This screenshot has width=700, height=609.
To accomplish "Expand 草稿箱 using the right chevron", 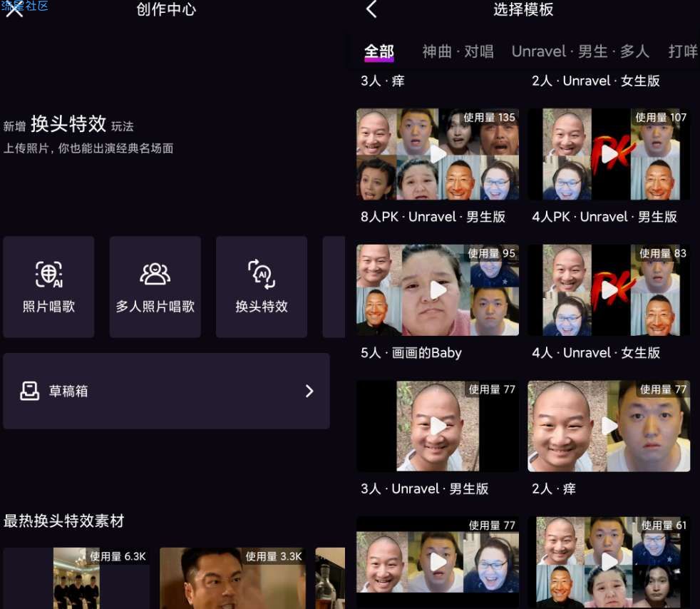I will point(309,391).
